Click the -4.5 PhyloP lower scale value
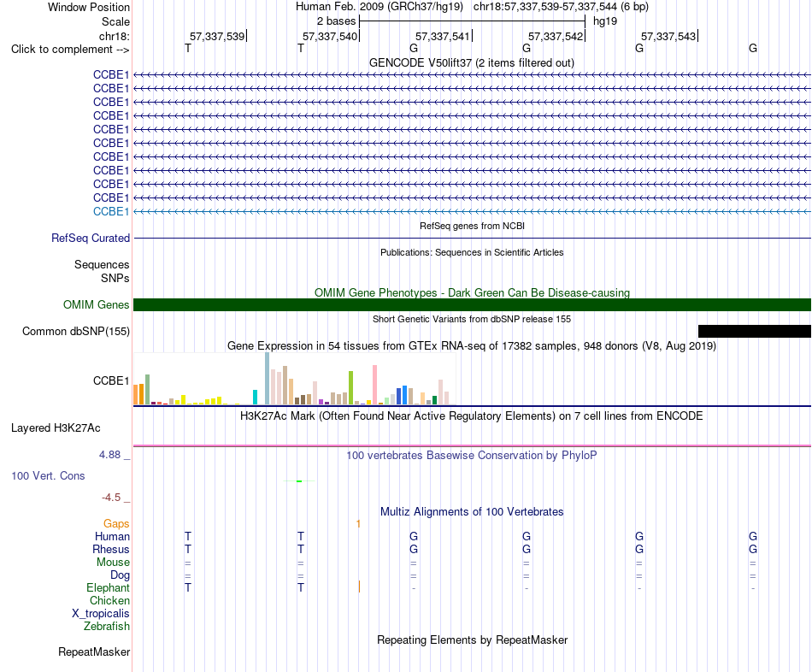812x672 pixels. pos(111,498)
